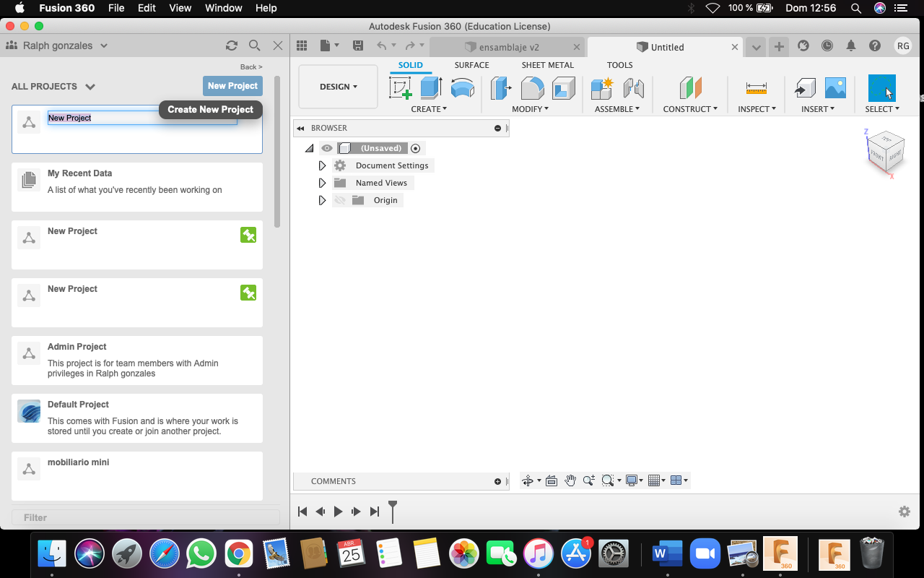
Task: Open the MODIFY dropdown menu
Action: (531, 109)
